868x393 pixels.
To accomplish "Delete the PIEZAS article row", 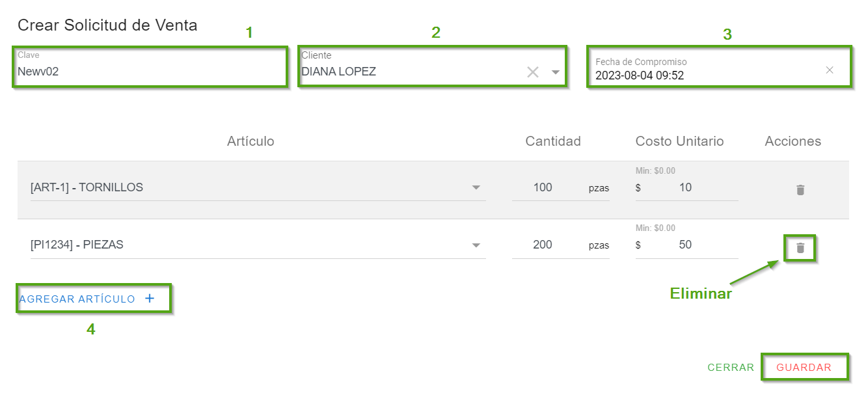I will pyautogui.click(x=800, y=248).
